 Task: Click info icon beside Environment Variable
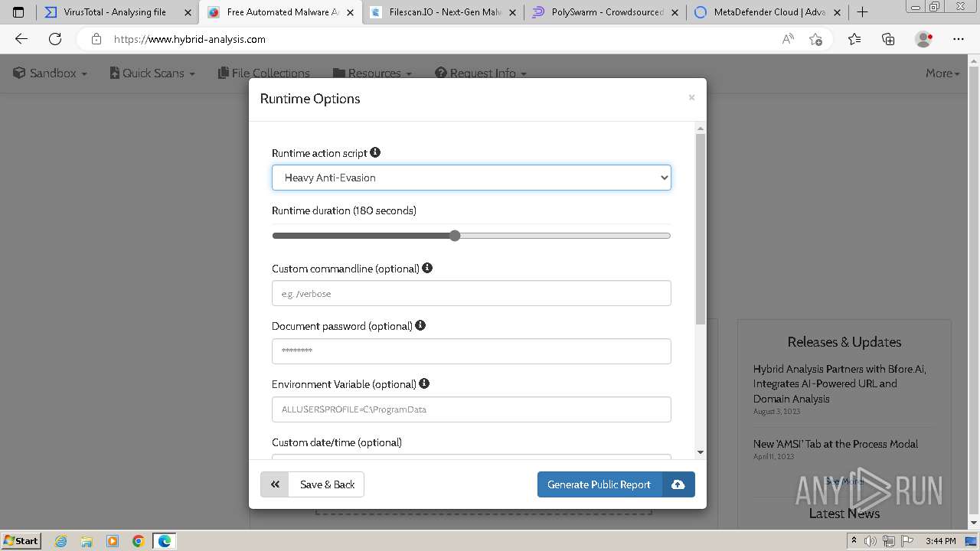tap(424, 383)
